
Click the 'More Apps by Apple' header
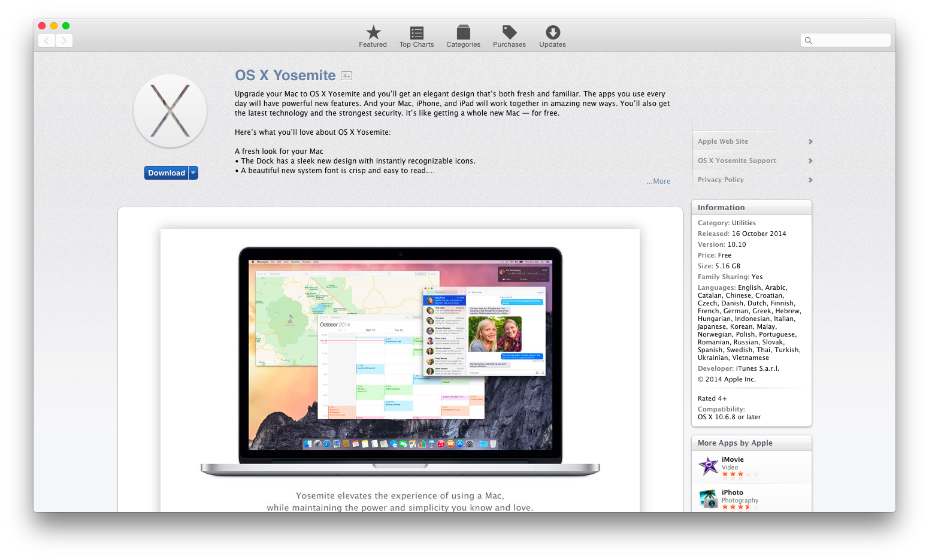[735, 443]
